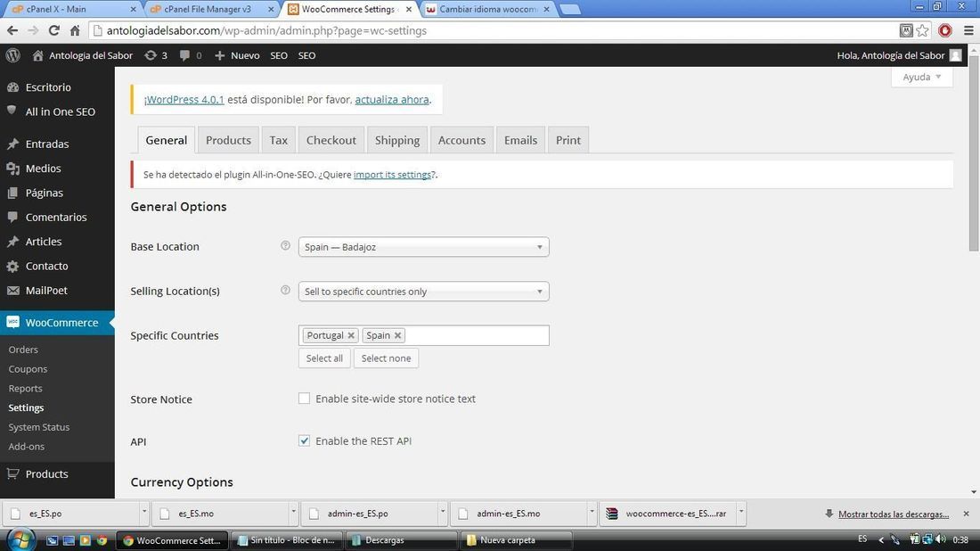Open the WordPress logo menu
This screenshot has width=980, height=551.
13,55
